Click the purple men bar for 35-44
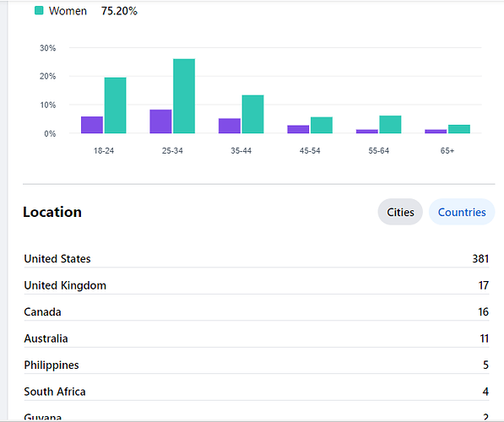 230,126
